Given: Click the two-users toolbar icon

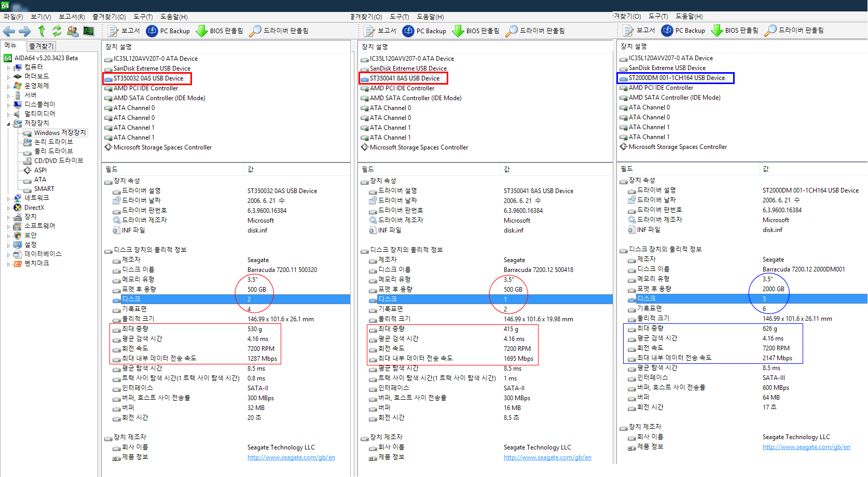Looking at the screenshot, I should click(x=73, y=31).
